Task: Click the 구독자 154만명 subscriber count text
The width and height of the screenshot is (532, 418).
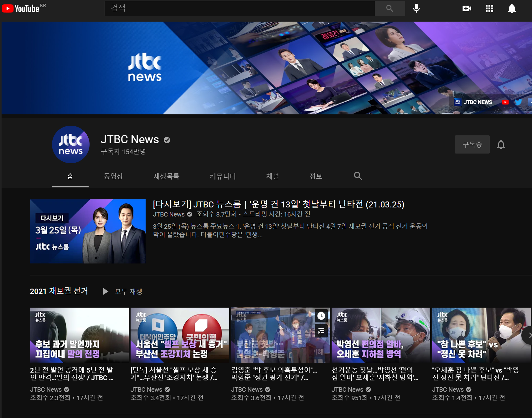Action: [x=123, y=152]
